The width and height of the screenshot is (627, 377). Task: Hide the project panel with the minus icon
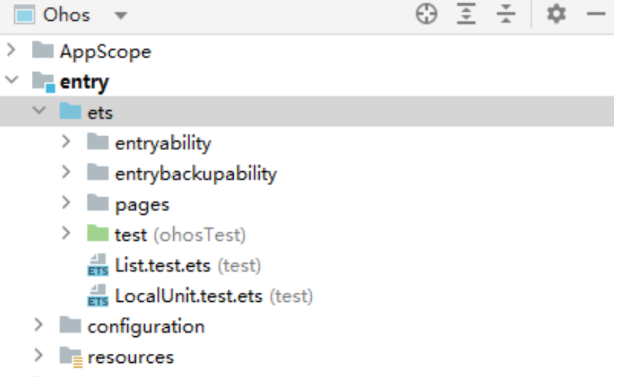tap(596, 14)
